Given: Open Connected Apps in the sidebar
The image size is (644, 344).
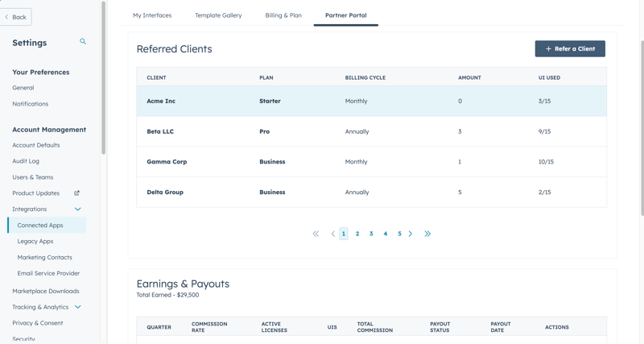Looking at the screenshot, I should point(40,226).
